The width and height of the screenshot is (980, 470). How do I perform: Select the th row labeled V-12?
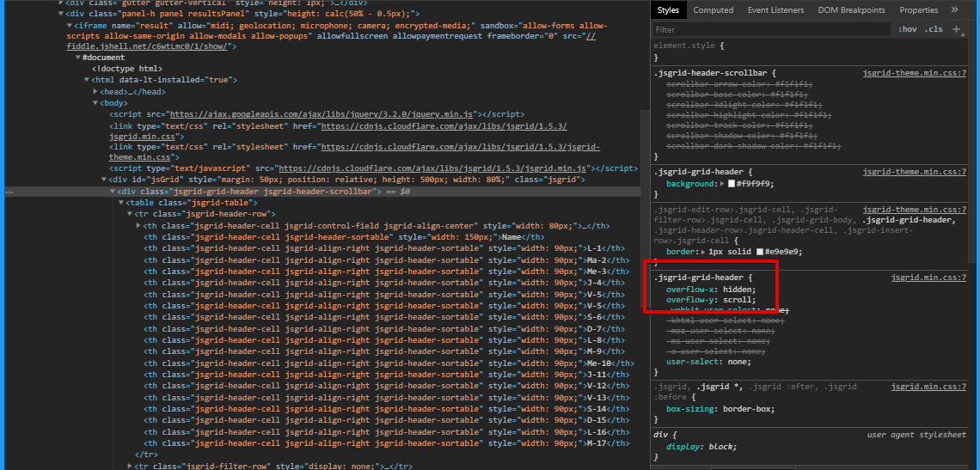[x=386, y=386]
